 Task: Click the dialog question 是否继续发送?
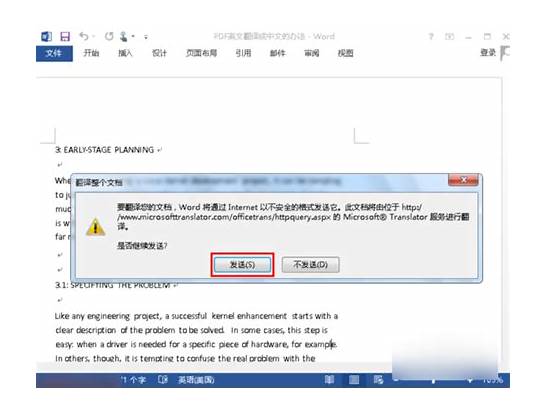(142, 246)
